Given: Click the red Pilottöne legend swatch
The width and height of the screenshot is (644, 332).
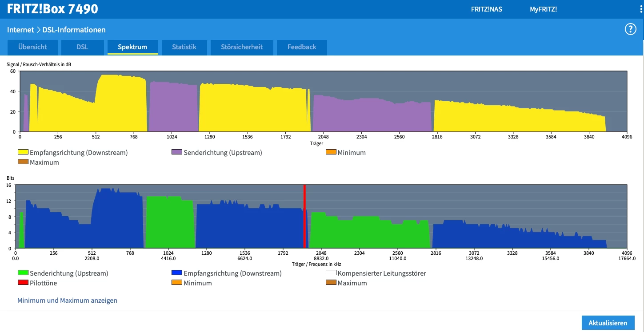Looking at the screenshot, I should click(x=23, y=283).
